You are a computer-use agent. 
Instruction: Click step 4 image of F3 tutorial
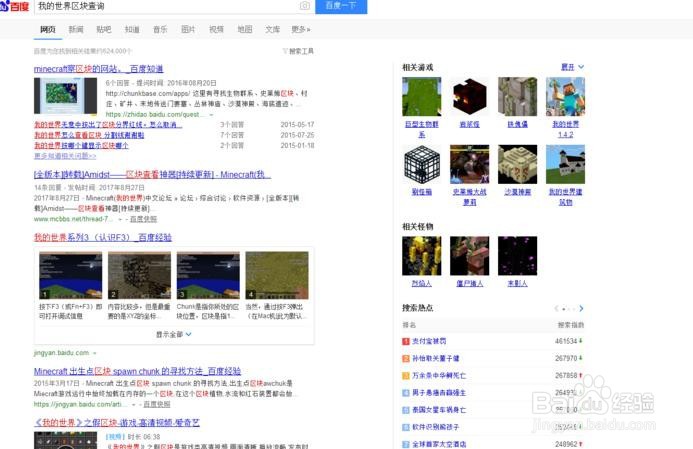tap(277, 275)
